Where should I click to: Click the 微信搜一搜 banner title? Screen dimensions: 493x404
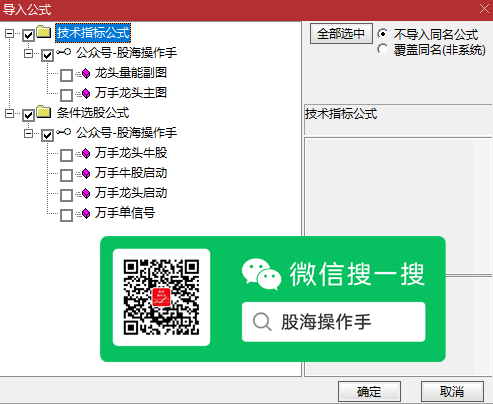tap(357, 274)
